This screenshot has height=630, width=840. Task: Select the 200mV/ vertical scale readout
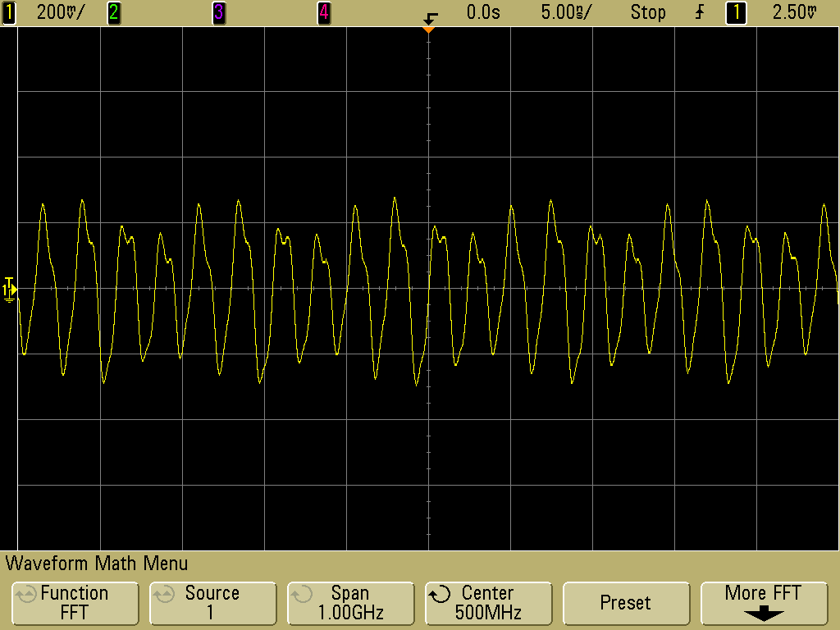(x=60, y=12)
